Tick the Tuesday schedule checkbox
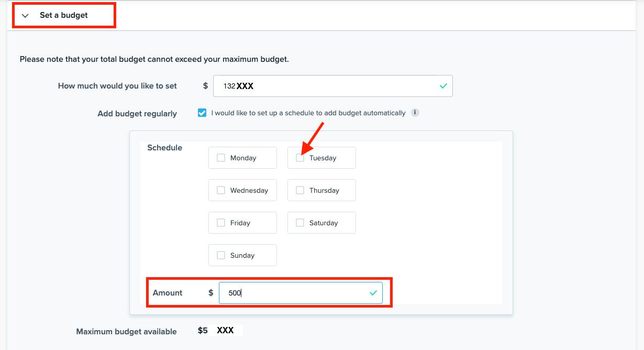The width and height of the screenshot is (644, 350). pos(300,158)
